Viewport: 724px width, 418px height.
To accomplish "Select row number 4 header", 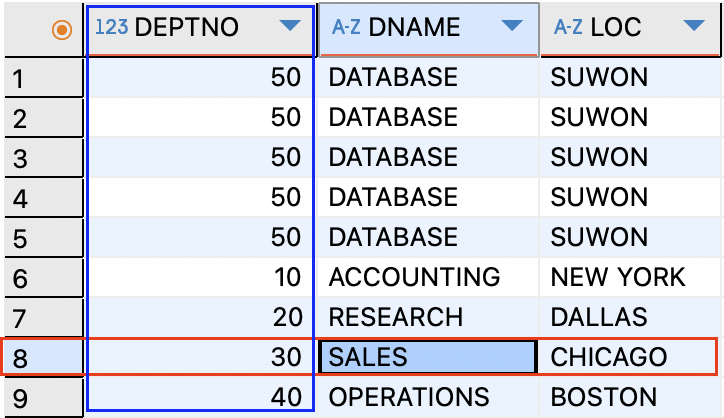I will (x=44, y=197).
